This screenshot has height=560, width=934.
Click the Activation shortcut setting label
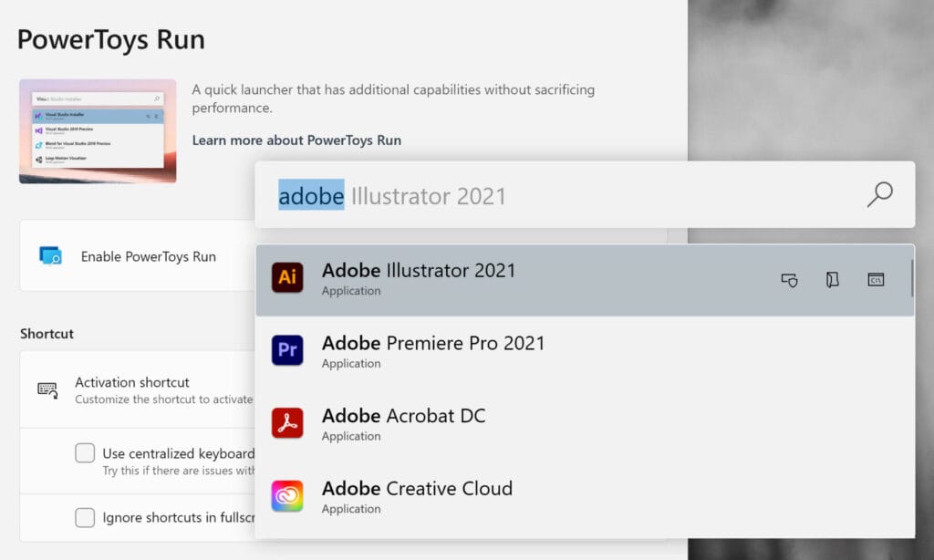(x=132, y=382)
